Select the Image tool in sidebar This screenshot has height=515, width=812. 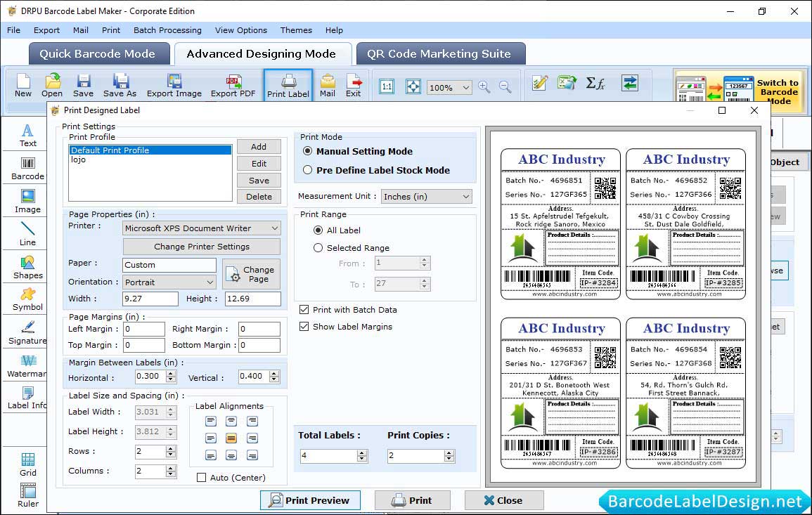point(27,202)
